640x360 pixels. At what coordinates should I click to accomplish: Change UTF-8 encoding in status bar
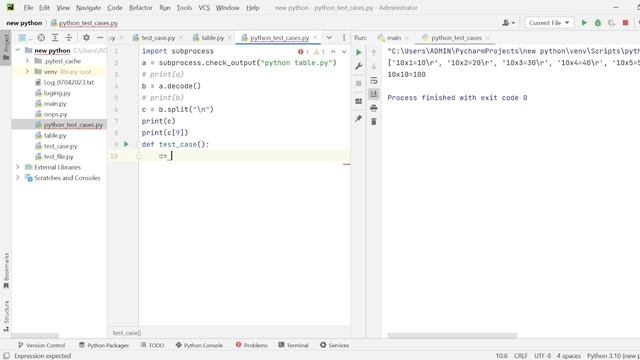542,356
